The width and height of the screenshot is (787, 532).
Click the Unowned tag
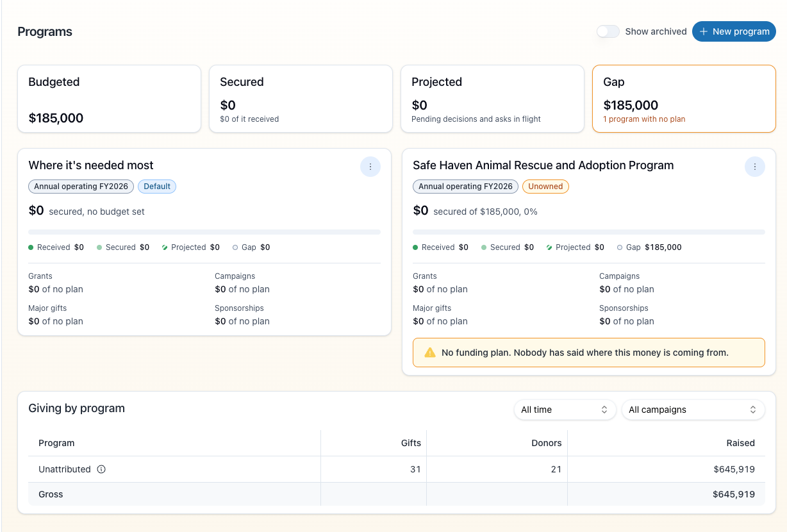pyautogui.click(x=545, y=187)
